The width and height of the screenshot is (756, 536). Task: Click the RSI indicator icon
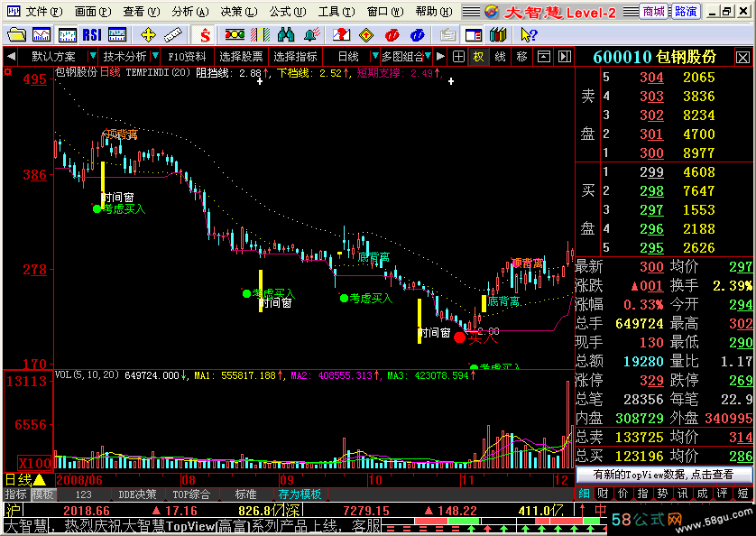pyautogui.click(x=92, y=34)
